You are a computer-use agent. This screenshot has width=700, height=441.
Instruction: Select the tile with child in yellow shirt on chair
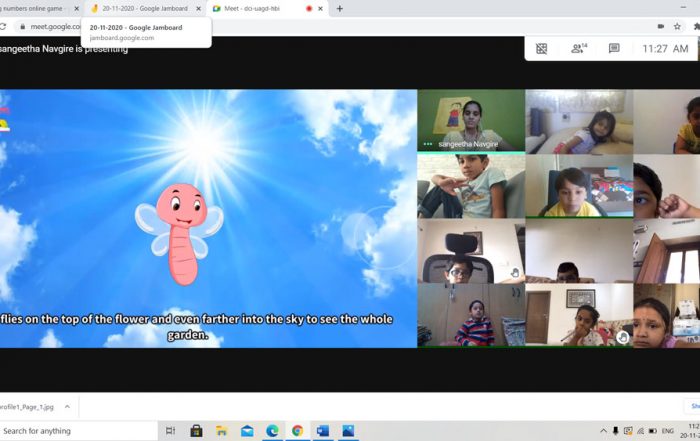pos(579,186)
